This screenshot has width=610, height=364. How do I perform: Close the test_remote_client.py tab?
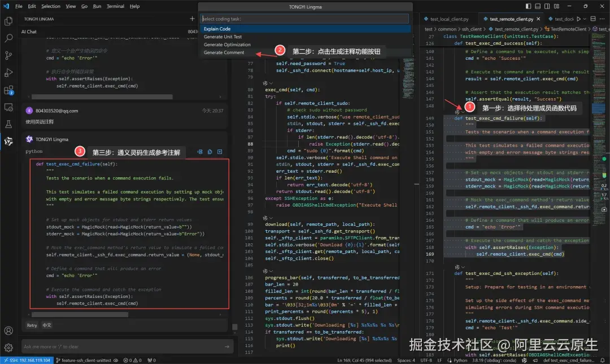click(x=538, y=19)
